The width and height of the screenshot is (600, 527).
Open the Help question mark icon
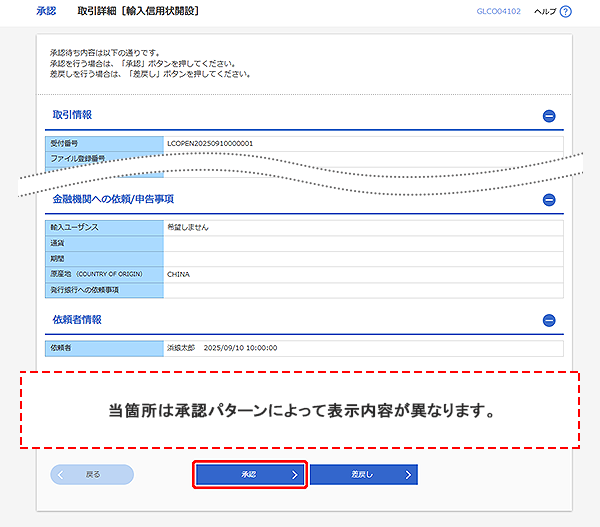pyautogui.click(x=565, y=11)
